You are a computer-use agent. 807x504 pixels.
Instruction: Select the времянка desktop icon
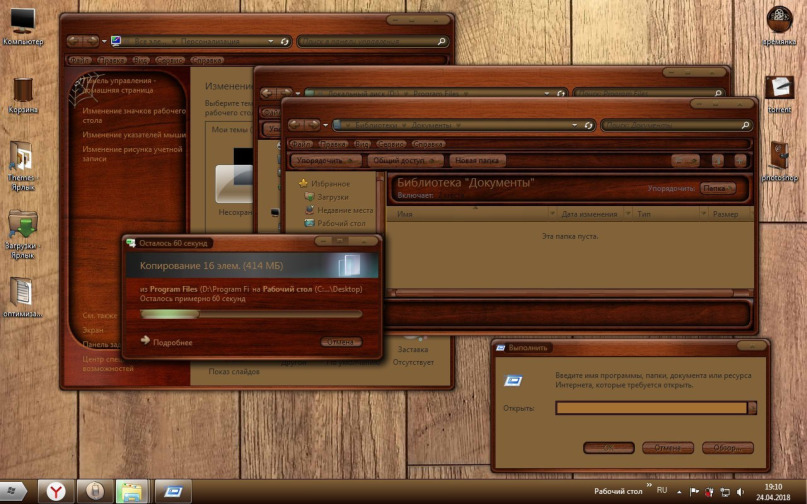pyautogui.click(x=779, y=25)
